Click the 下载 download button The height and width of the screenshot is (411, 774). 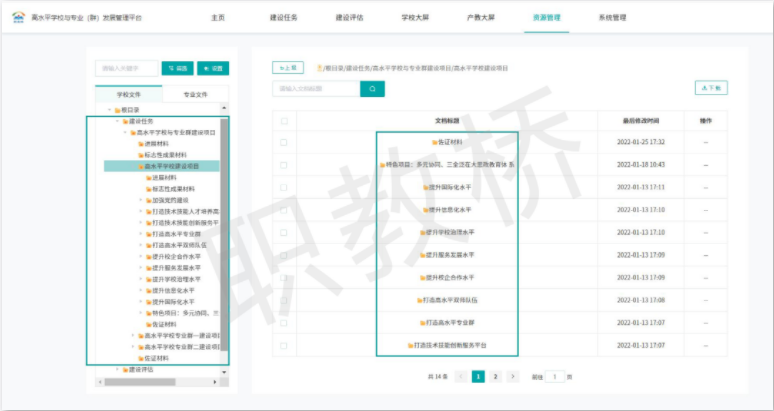click(711, 88)
